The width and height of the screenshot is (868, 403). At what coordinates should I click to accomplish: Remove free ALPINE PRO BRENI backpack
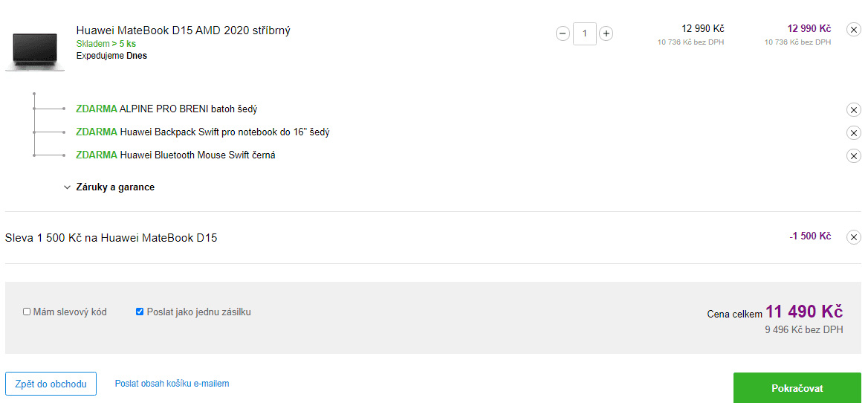[x=854, y=110]
